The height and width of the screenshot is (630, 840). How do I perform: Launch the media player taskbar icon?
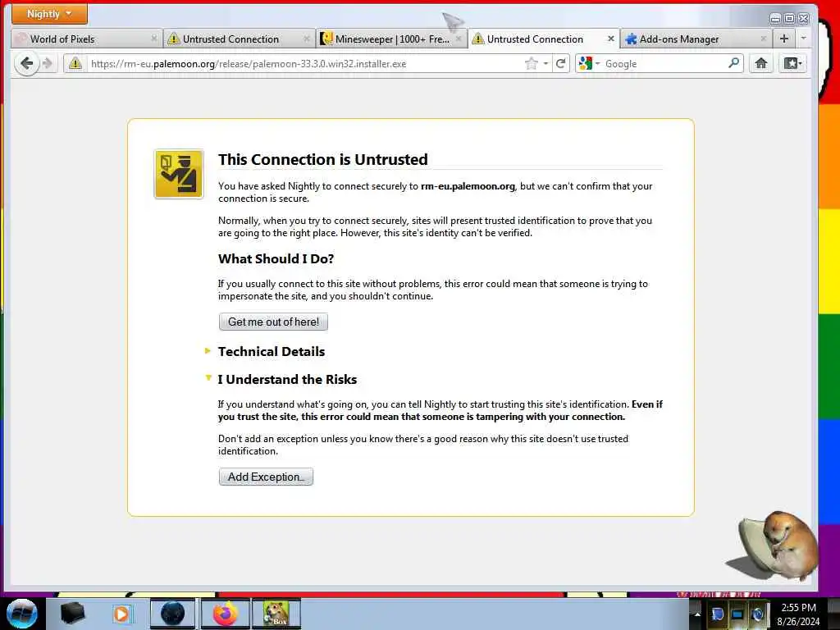pyautogui.click(x=121, y=614)
